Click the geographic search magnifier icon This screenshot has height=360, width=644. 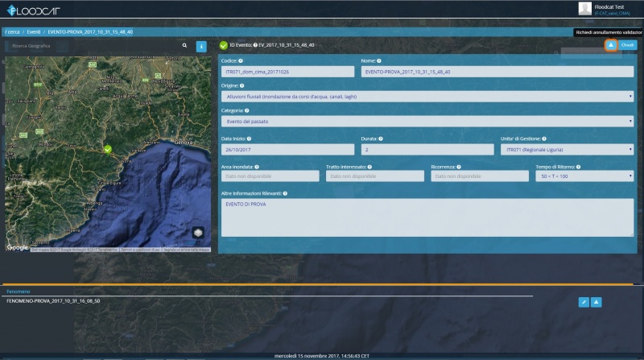[184, 46]
